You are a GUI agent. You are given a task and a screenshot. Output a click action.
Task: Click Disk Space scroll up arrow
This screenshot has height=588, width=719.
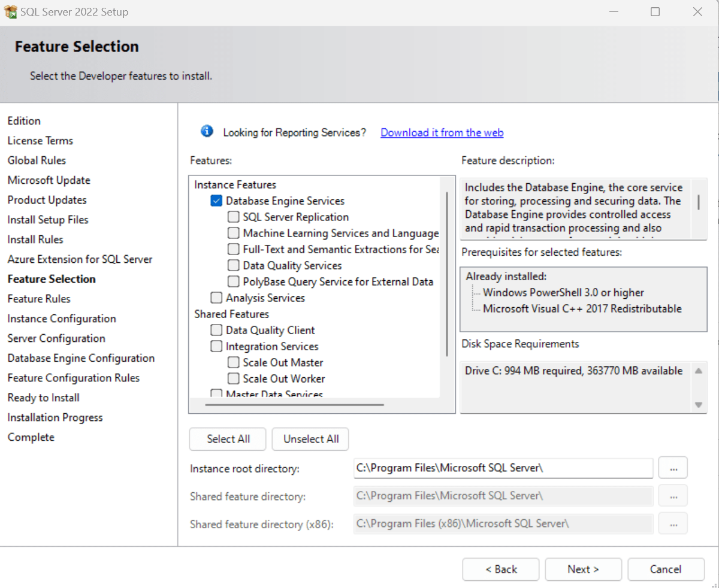(x=699, y=371)
